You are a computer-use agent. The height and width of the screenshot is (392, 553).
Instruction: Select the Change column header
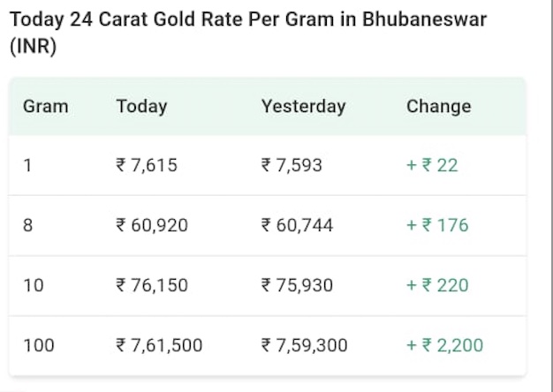[438, 107]
